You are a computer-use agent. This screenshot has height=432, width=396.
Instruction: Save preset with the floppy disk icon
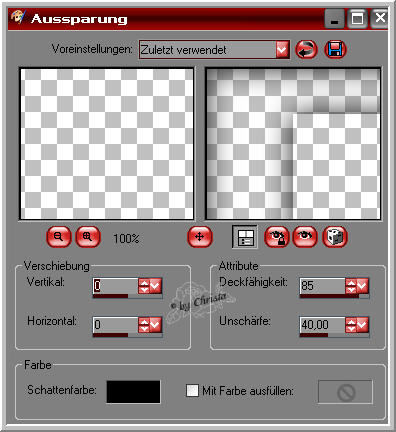335,50
